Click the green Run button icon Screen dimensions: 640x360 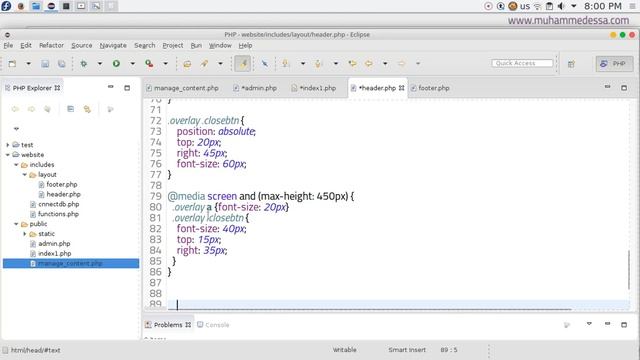pyautogui.click(x=116, y=64)
